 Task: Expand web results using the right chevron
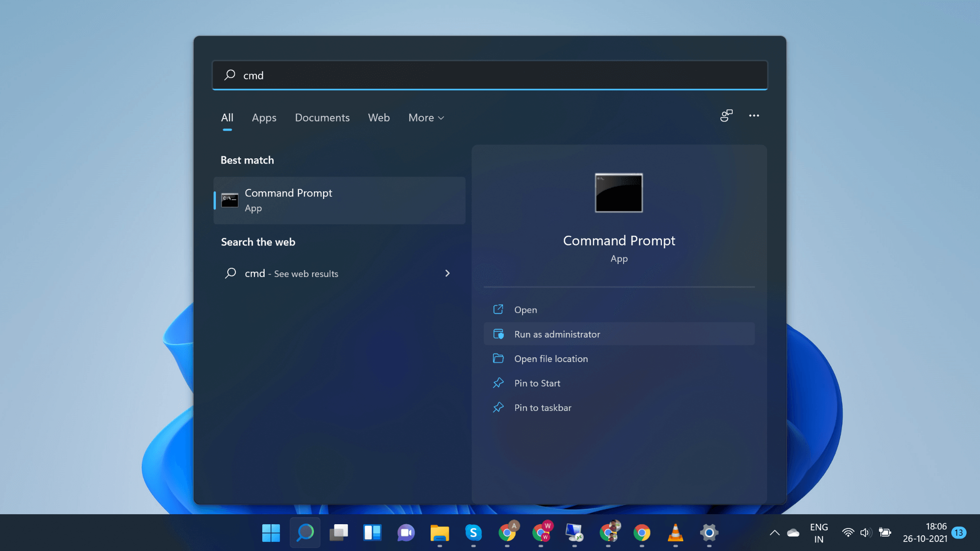(x=447, y=273)
